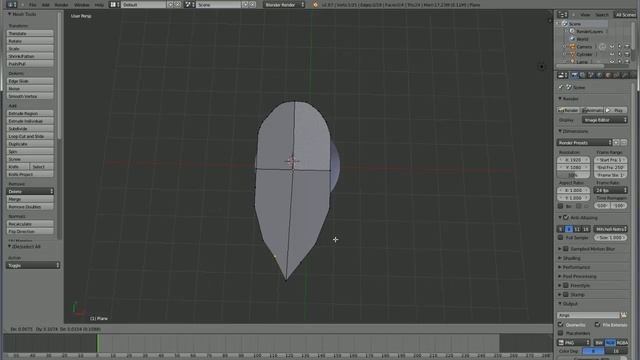Open Display Image Editor dropdown
The width and height of the screenshot is (640, 360).
[604, 120]
